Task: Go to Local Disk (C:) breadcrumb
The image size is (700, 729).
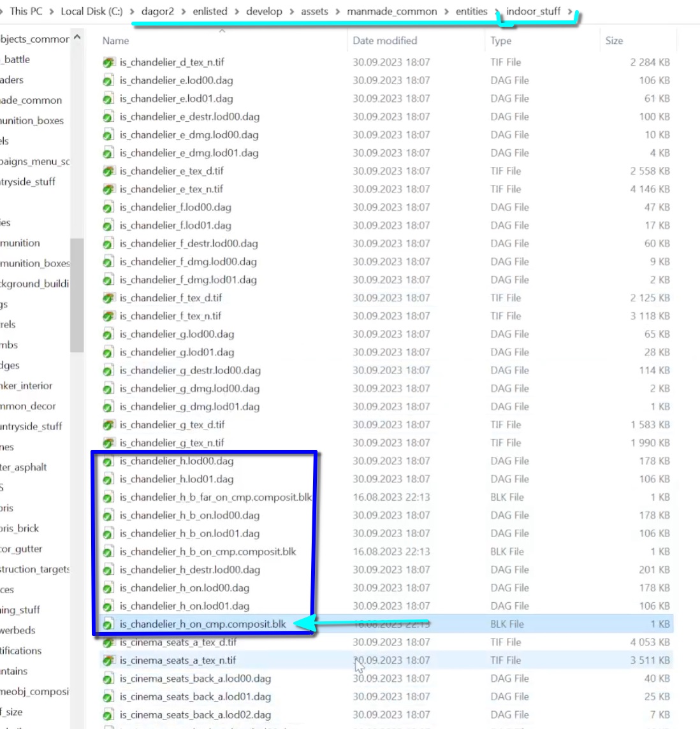Action: [91, 11]
